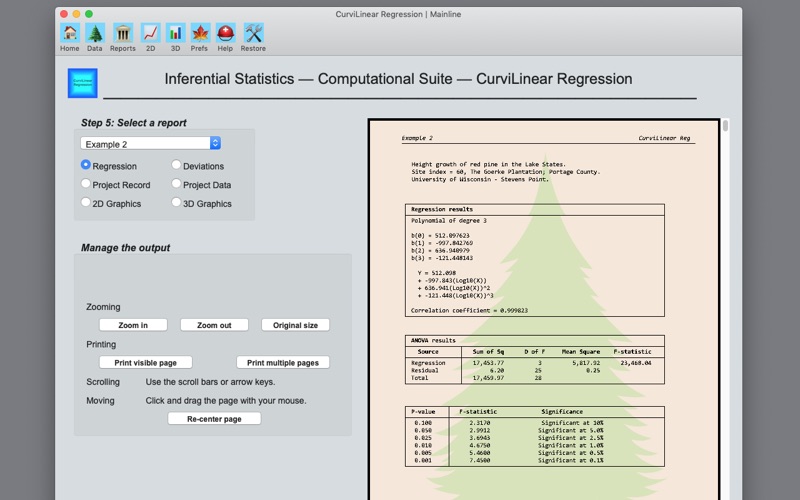Screen dimensions: 800x500
Task: Open the Reports building icon
Action: [123, 34]
